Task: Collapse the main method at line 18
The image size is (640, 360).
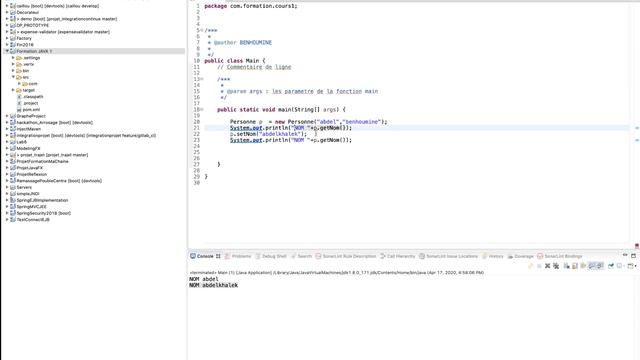Action: pyautogui.click(x=202, y=109)
